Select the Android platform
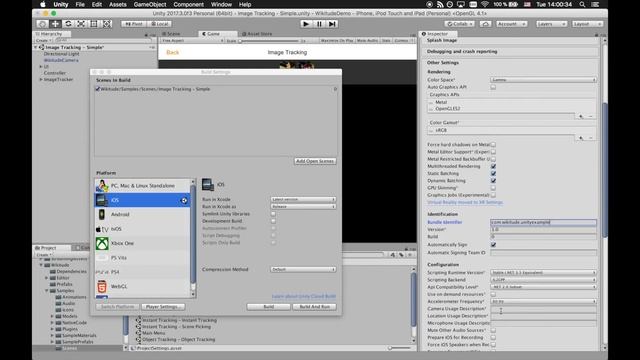Screen dimensions: 640x360 [142, 214]
